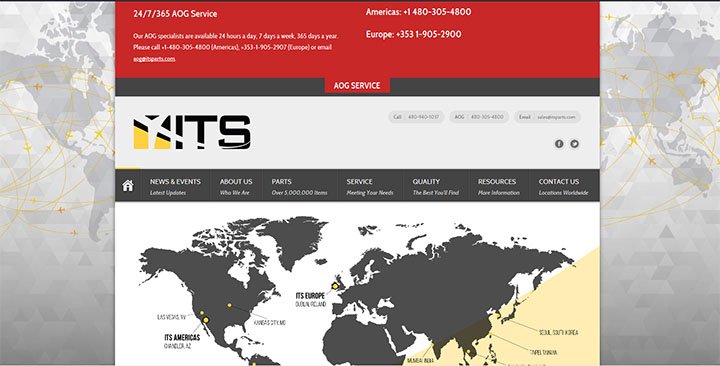Open the Service menu

pyautogui.click(x=370, y=186)
